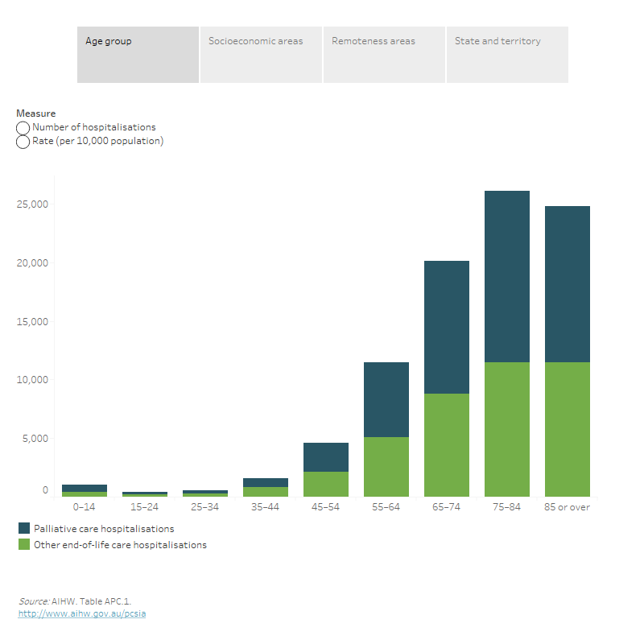The image size is (644, 644).
Task: Open the Remoteness areas tab
Action: (384, 54)
